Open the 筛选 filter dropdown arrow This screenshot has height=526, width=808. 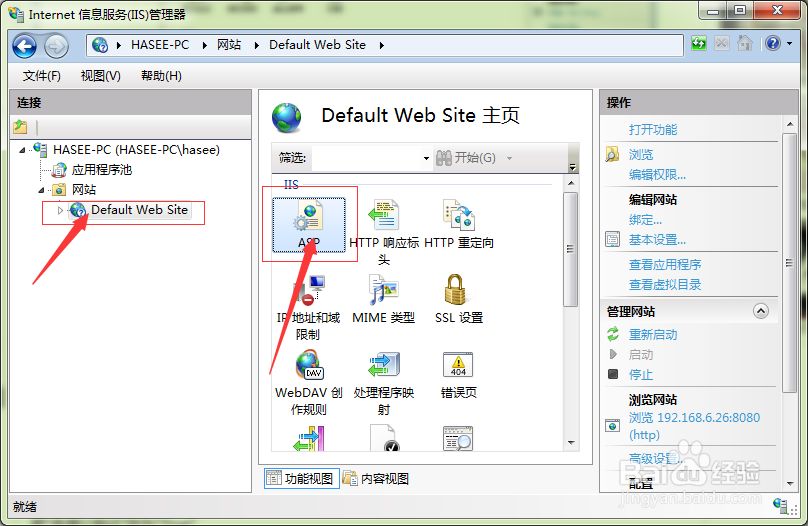426,158
